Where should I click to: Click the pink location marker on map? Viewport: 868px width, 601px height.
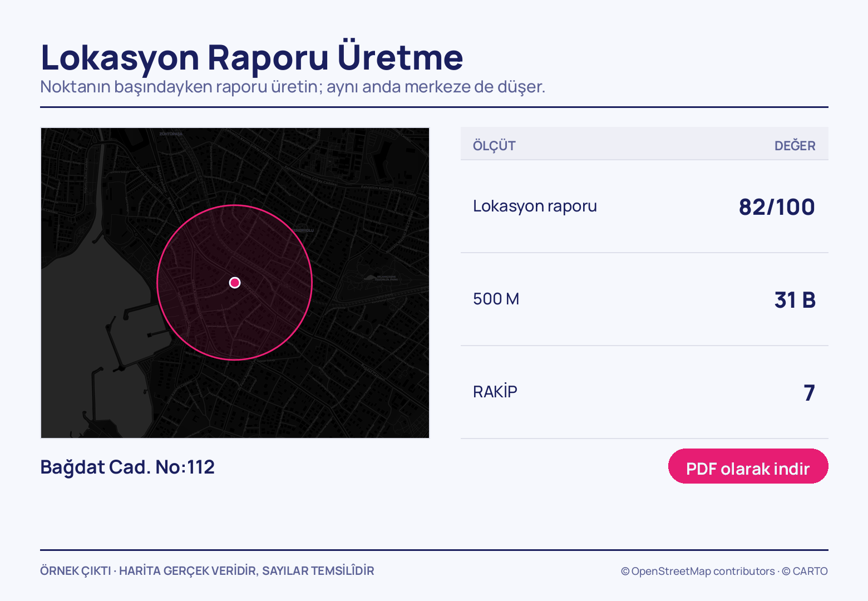click(235, 283)
